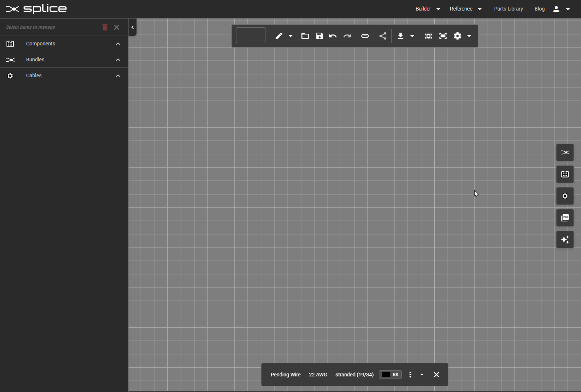Export the design as PDF
The image size is (581, 392).
click(x=565, y=218)
